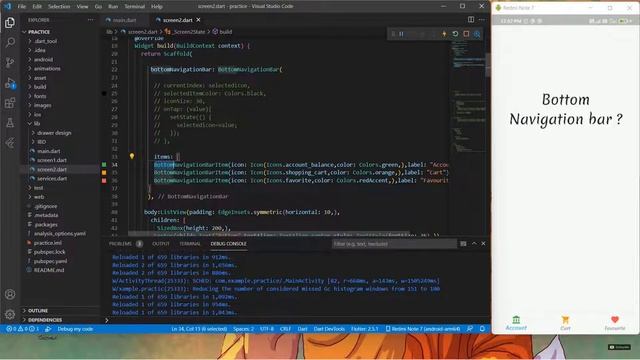Restart the debug session
This screenshot has height=360, width=640.
pyautogui.click(x=455, y=34)
